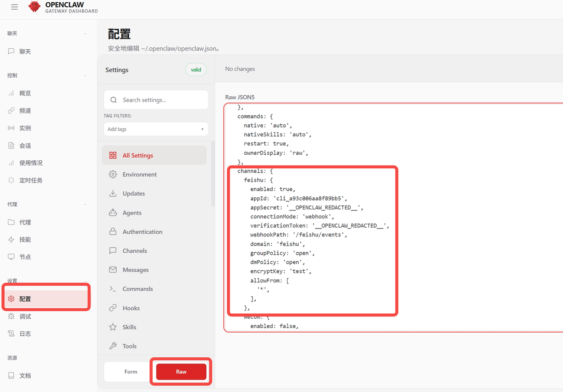Switch to Form view mode
Screen dimensions: 563x392
coord(131,372)
